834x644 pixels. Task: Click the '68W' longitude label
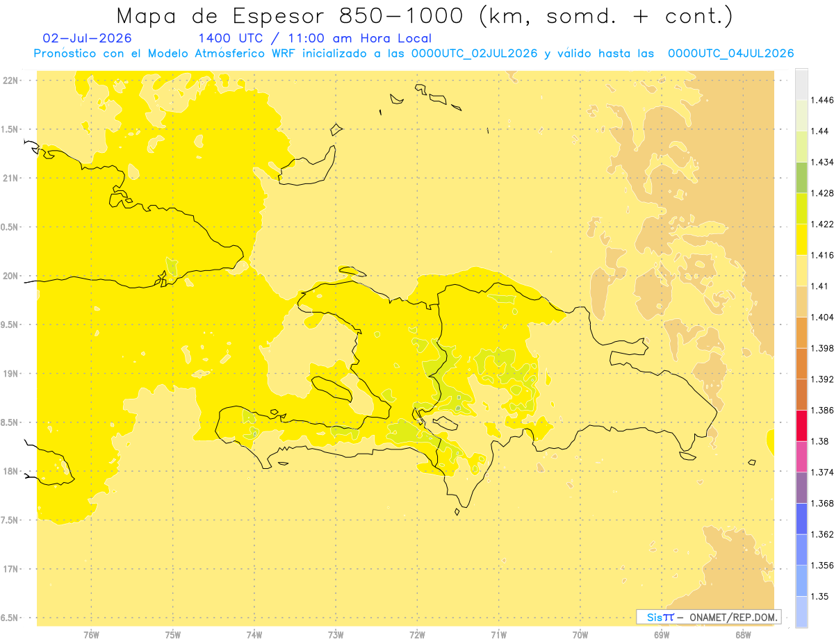[x=743, y=635]
